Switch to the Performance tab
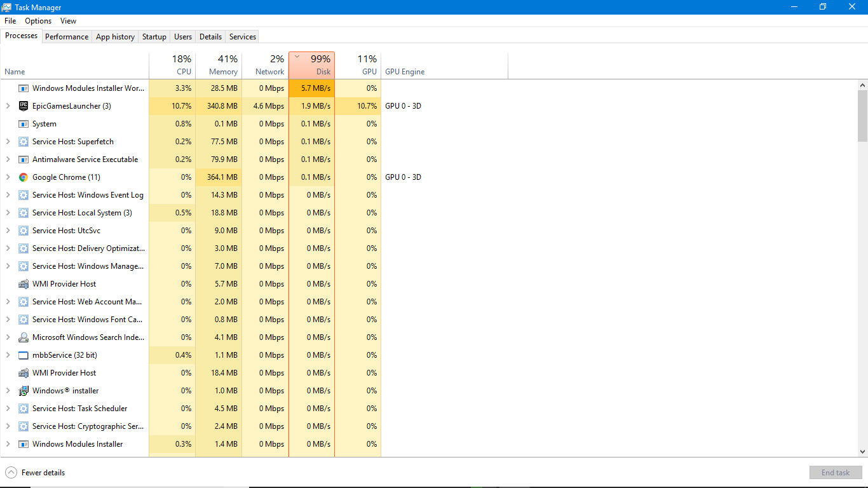The image size is (868, 488). [67, 37]
